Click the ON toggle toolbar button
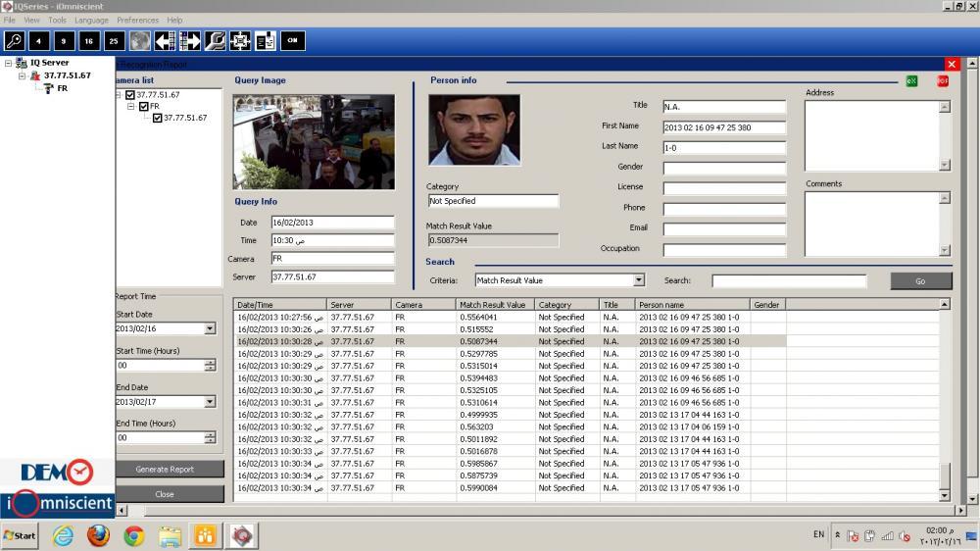 pyautogui.click(x=292, y=40)
